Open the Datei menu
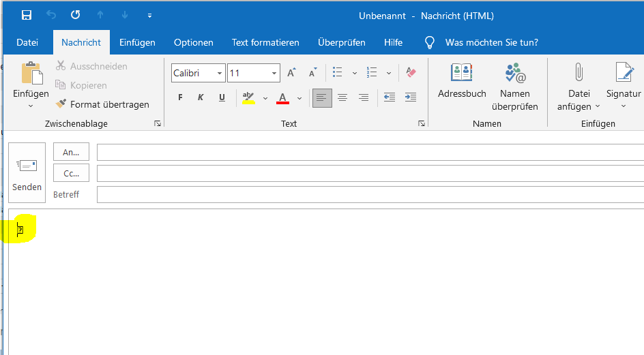The height and width of the screenshot is (355, 644). click(x=27, y=42)
